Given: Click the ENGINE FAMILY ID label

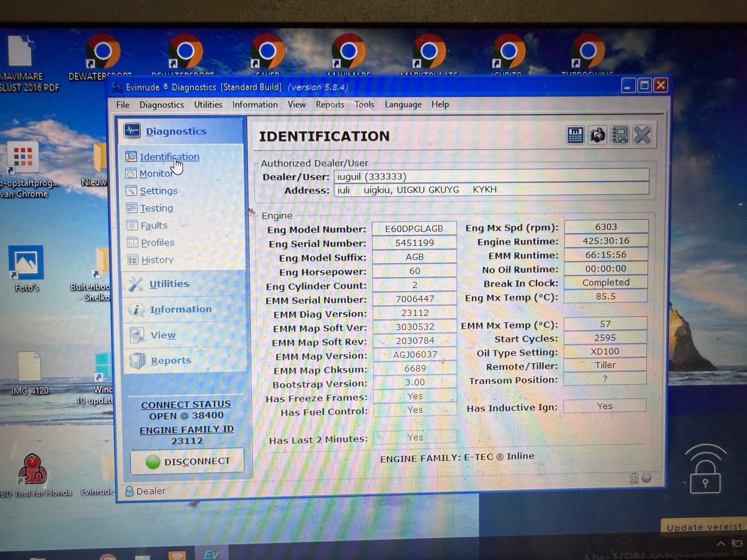Looking at the screenshot, I should pyautogui.click(x=186, y=430).
